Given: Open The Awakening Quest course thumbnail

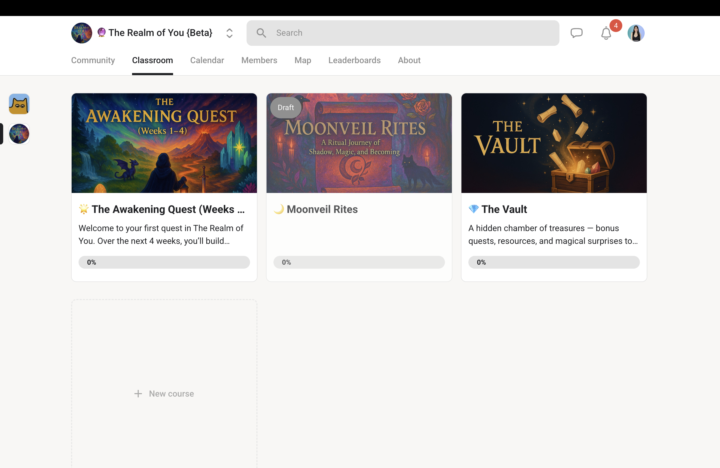Looking at the screenshot, I should tap(164, 142).
